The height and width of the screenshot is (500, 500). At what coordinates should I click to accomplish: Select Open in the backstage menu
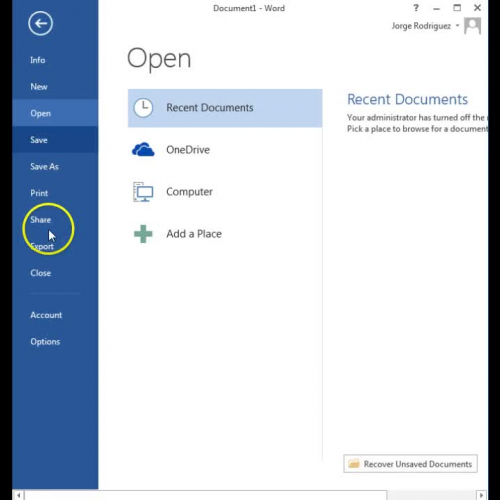point(55,113)
